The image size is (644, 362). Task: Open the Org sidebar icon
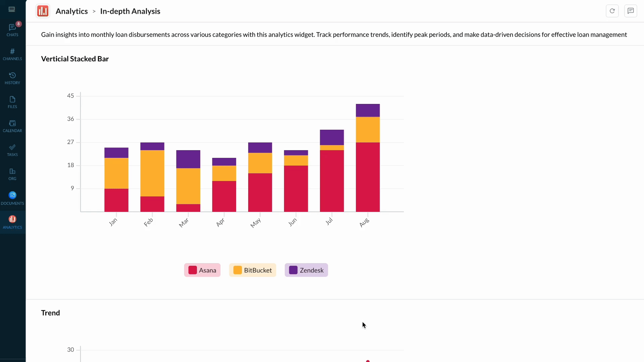(12, 174)
